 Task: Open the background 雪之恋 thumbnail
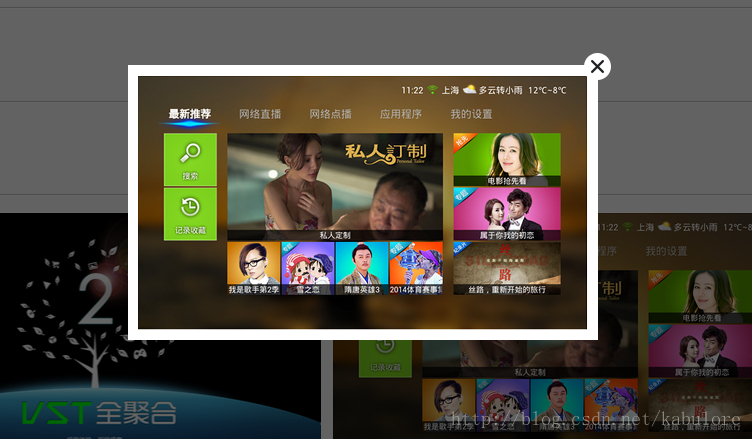pyautogui.click(x=503, y=405)
